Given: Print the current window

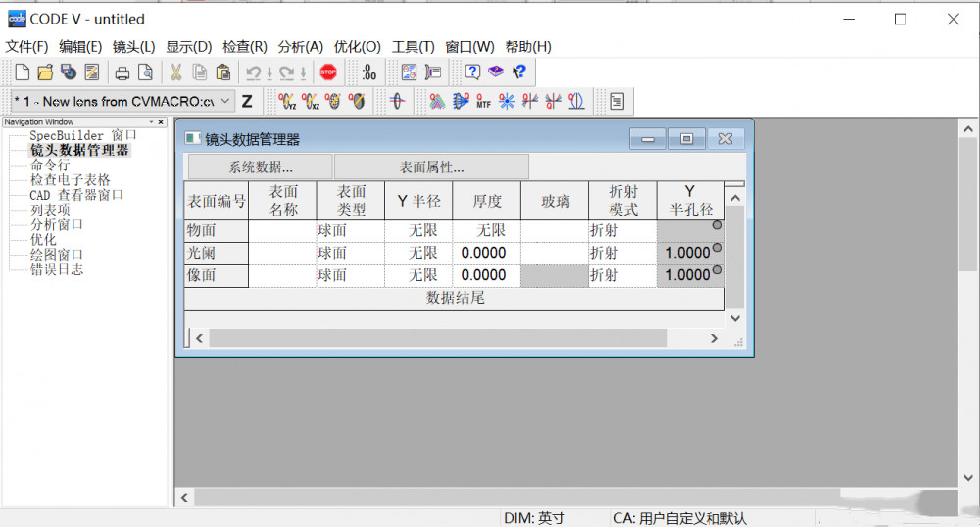Looking at the screenshot, I should [122, 73].
